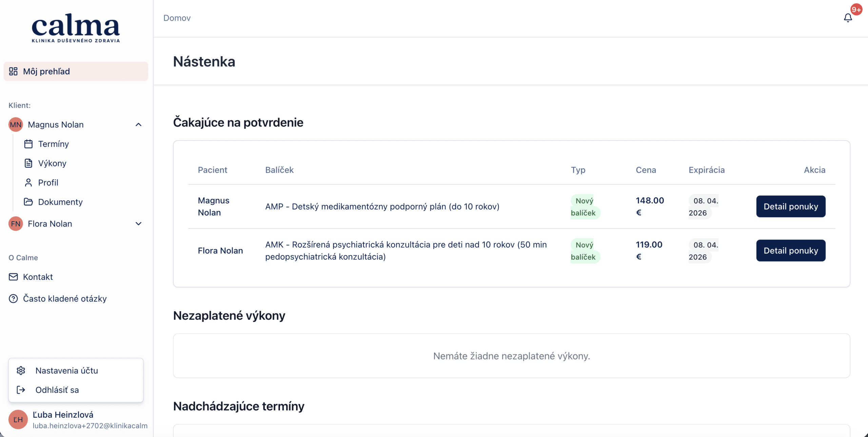Open Detail ponuky for Magnus Nolan
This screenshot has width=868, height=437.
790,206
